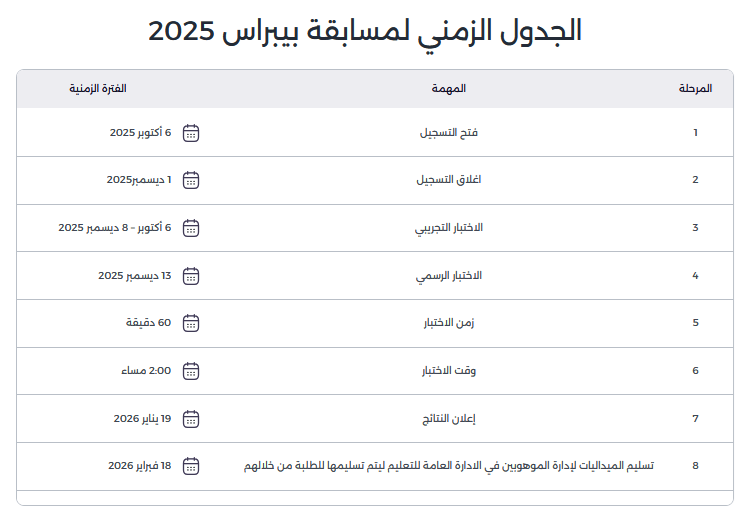Click the page title الجدول الزمني لمسابقة بيبراس 2025

coord(365,31)
